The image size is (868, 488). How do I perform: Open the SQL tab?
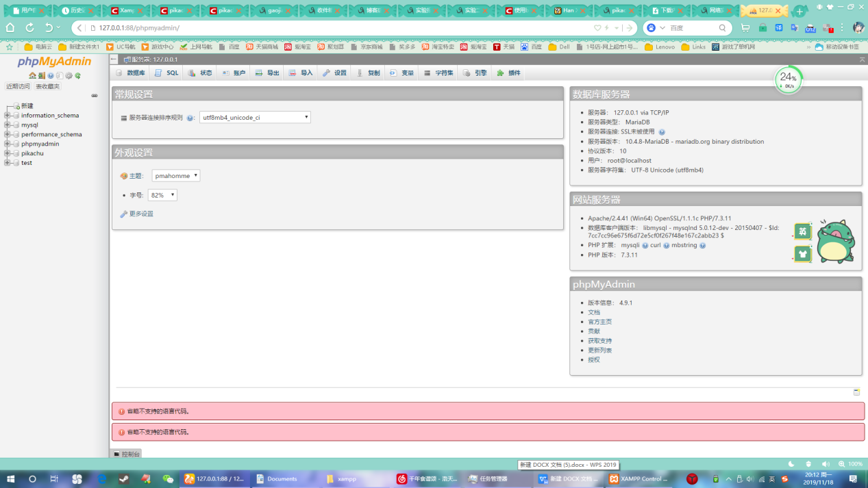(166, 73)
